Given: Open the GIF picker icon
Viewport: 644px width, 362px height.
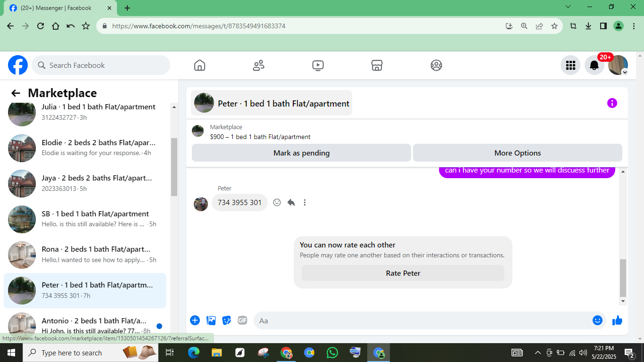Looking at the screenshot, I should 242,321.
